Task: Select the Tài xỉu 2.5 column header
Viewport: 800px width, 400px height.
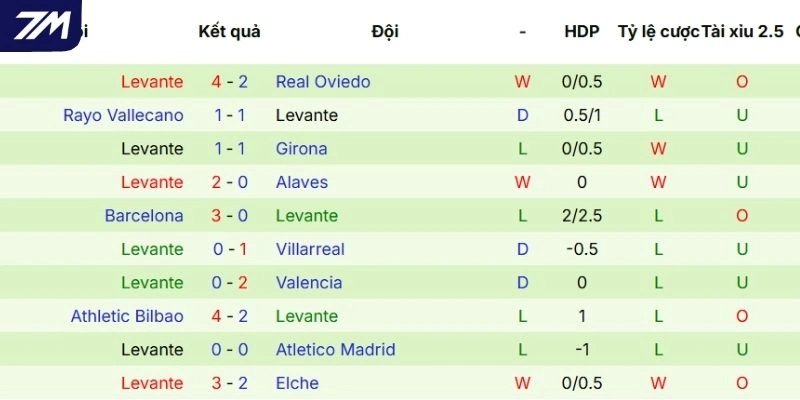Action: tap(742, 31)
